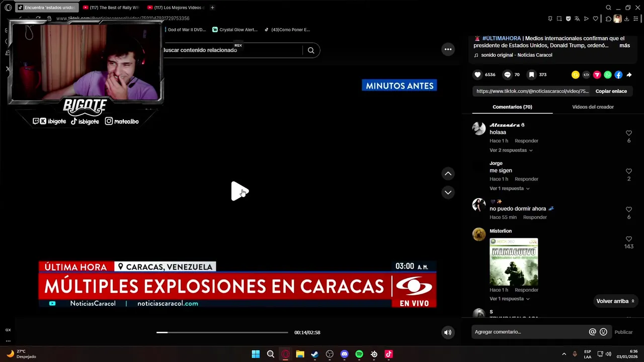Open the browser translate icon
The image size is (644, 362).
coord(577,19)
